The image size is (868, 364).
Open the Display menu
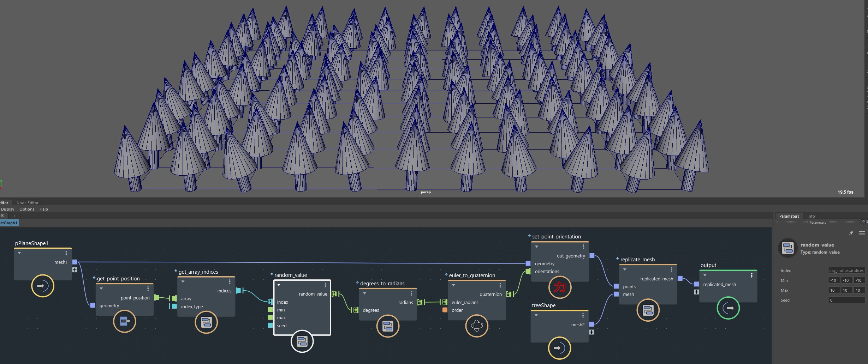[x=8, y=209]
